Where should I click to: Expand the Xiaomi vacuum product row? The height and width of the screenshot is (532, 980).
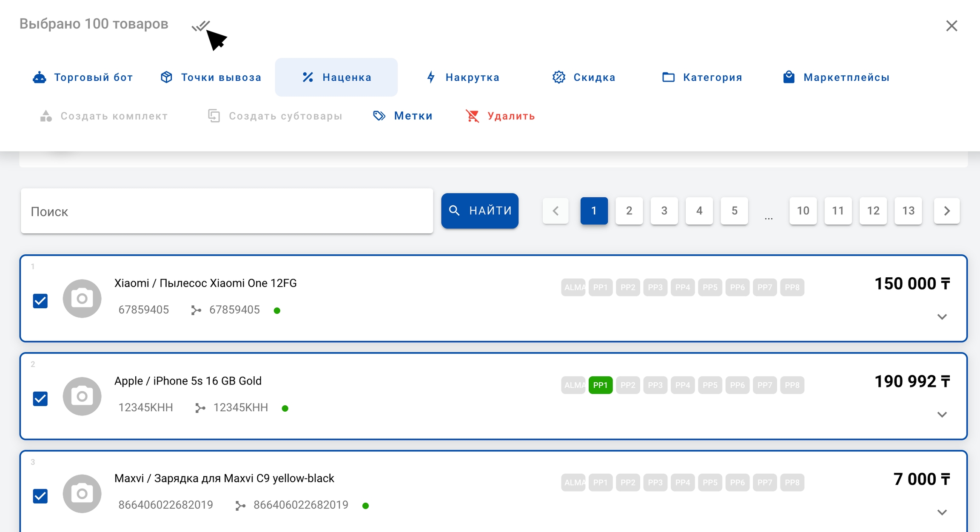pos(942,317)
